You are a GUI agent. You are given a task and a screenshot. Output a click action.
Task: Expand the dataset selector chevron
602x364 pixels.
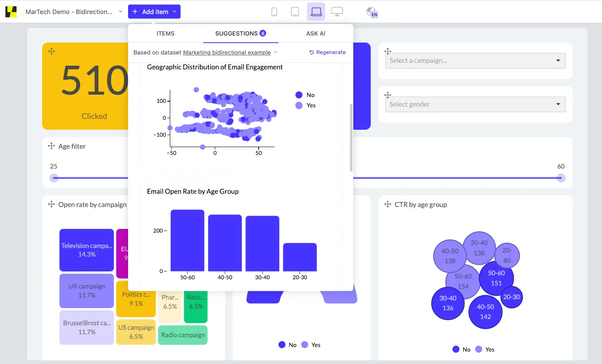tap(276, 52)
